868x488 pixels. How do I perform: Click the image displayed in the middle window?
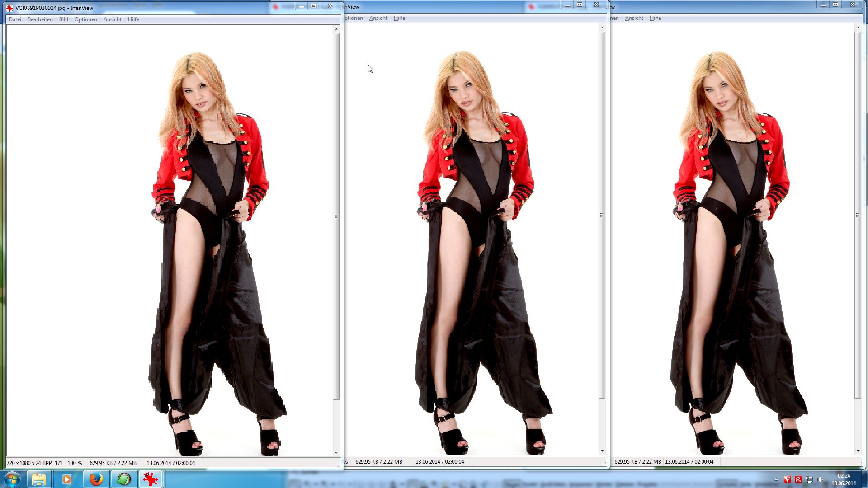point(472,239)
